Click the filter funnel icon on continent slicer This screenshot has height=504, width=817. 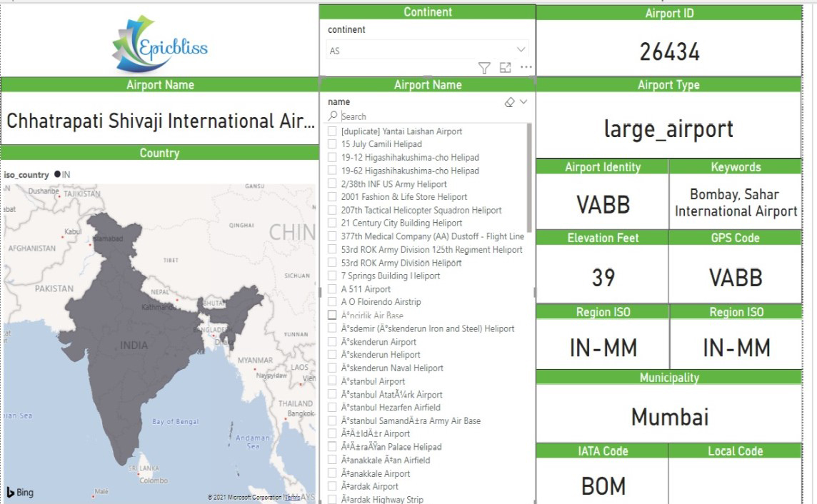coord(484,68)
